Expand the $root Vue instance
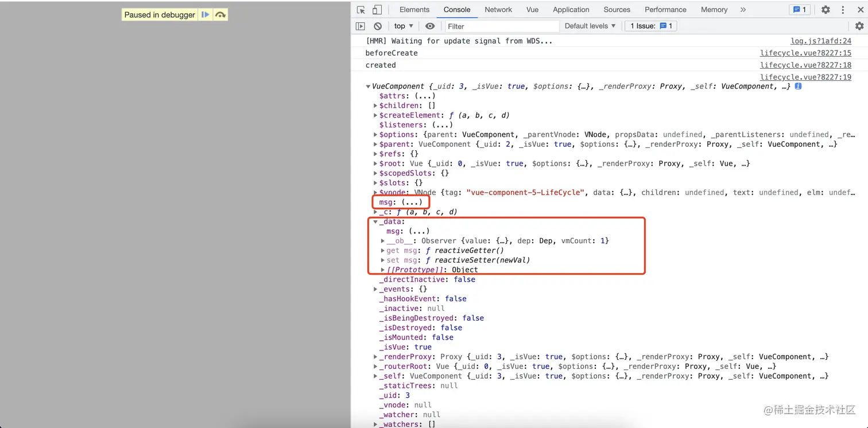 pyautogui.click(x=375, y=164)
